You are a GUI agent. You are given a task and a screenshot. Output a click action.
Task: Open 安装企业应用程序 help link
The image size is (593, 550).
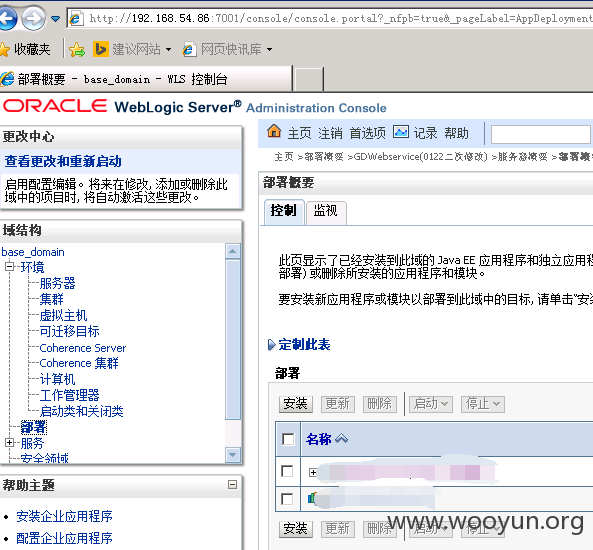tap(64, 516)
